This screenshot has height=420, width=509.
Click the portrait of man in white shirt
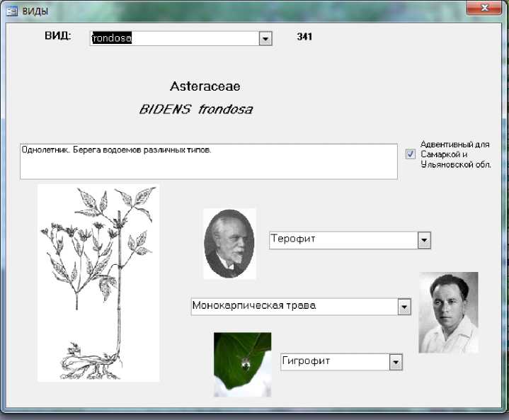point(448,312)
